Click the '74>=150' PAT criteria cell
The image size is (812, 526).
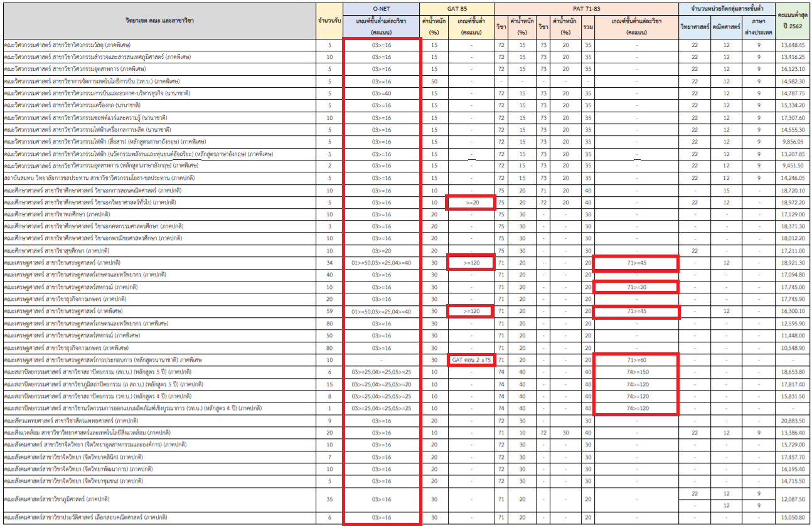click(x=637, y=372)
